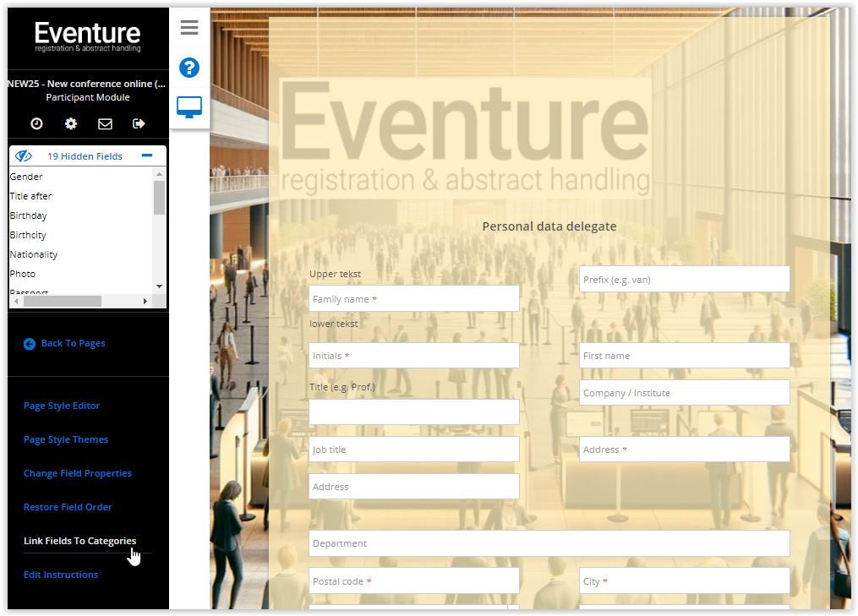Select Title after hidden field
Viewport: 858px width, 616px height.
30,196
